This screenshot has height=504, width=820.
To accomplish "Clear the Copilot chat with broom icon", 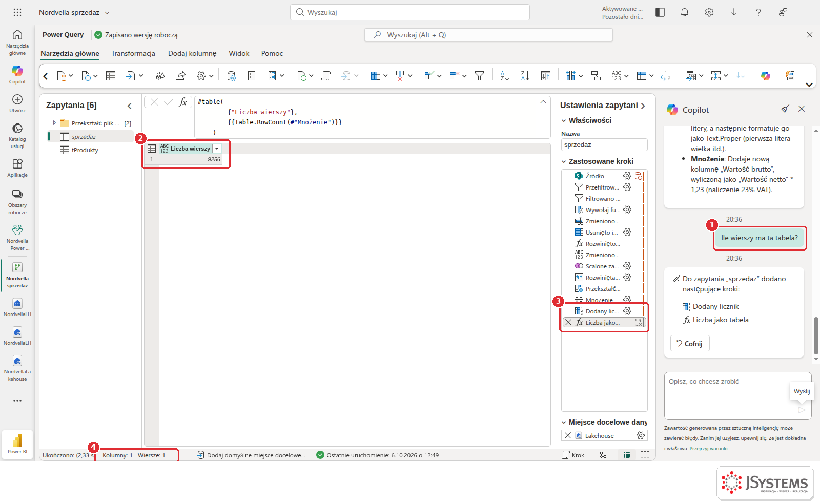I will (x=785, y=109).
